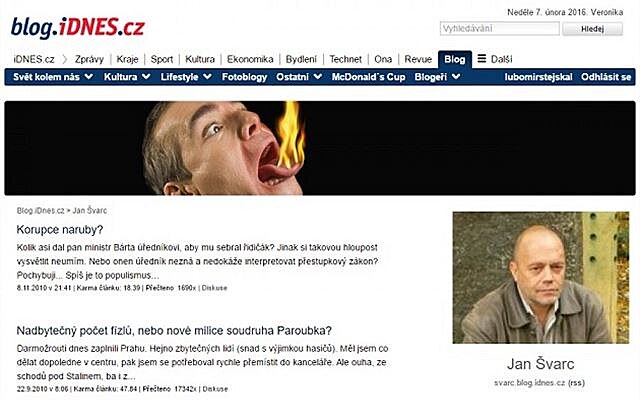The image size is (640, 400).
Task: Select the Blog tab
Action: (x=455, y=59)
